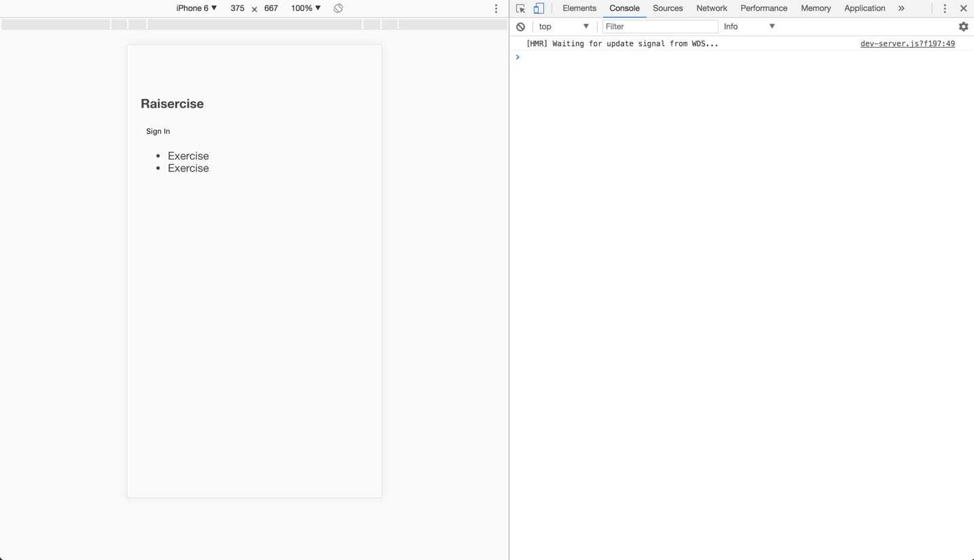Clear the console with the ban icon

(x=520, y=26)
